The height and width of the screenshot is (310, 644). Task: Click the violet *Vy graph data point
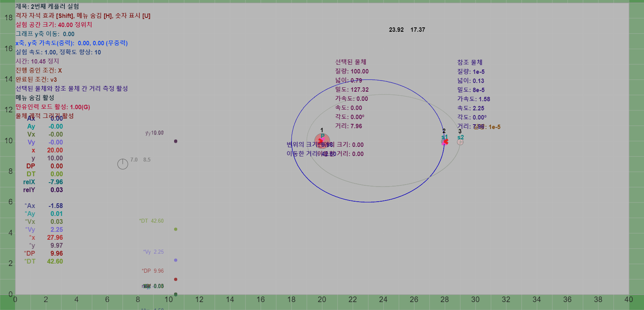[x=176, y=260]
